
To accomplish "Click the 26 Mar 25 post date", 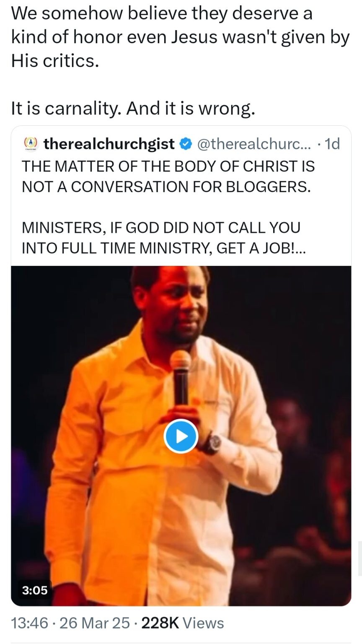I will click(95, 623).
